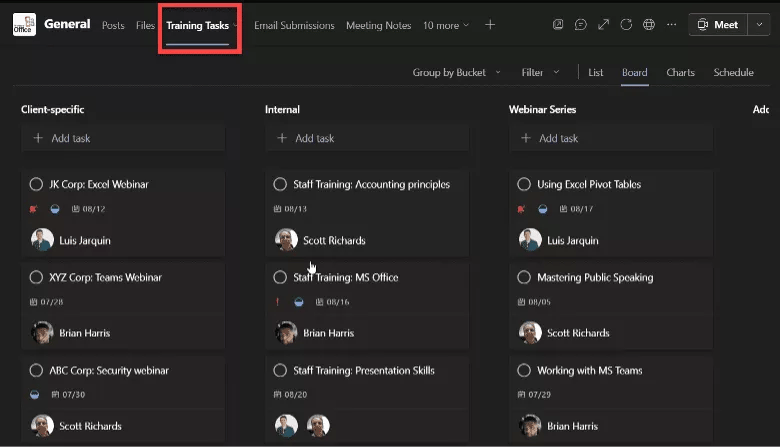Expand the tab using diagonal arrows icon
The width and height of the screenshot is (780, 448).
(x=603, y=24)
